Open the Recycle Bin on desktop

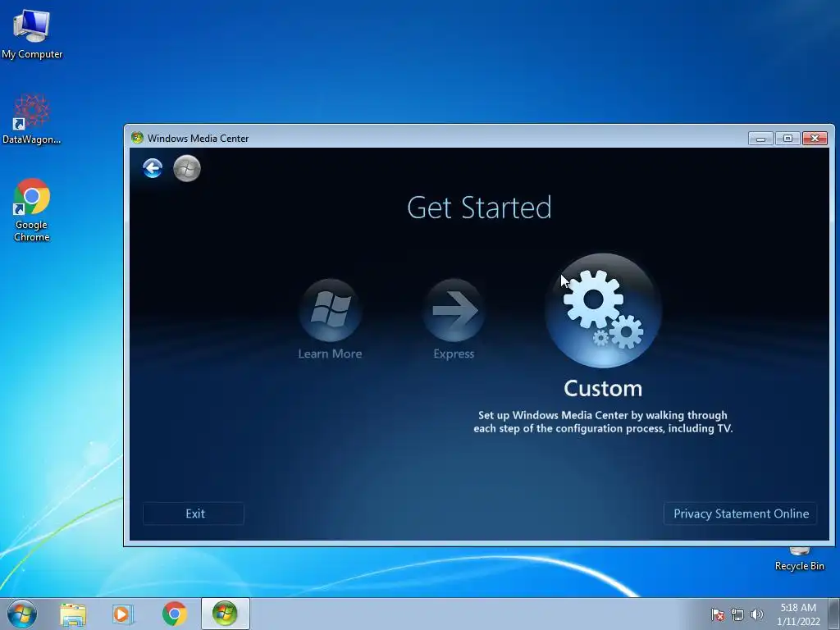pos(799,559)
